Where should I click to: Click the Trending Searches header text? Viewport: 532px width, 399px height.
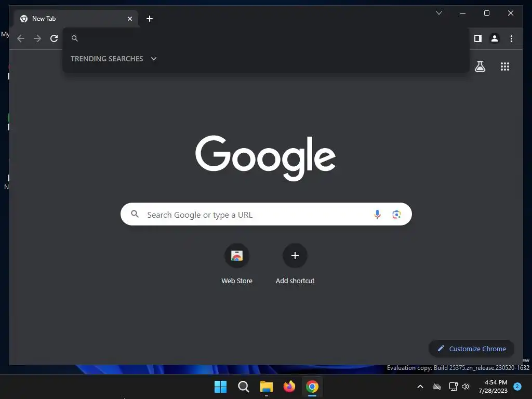coord(107,59)
